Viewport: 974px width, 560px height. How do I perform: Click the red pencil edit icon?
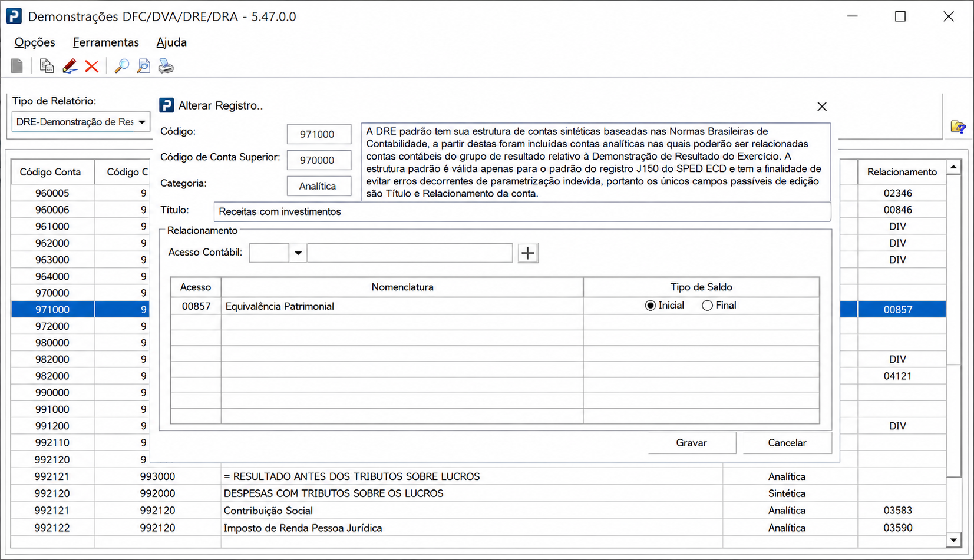point(70,66)
